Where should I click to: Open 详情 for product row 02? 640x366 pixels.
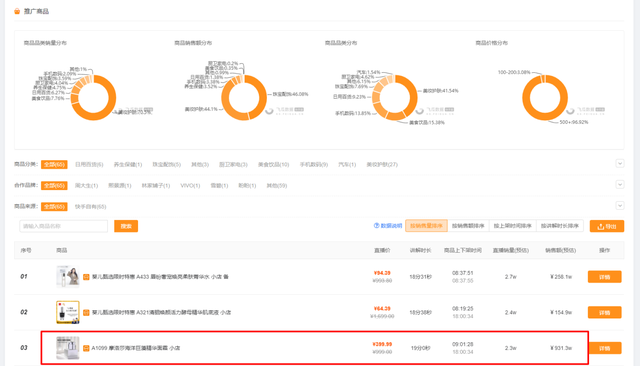pyautogui.click(x=604, y=313)
